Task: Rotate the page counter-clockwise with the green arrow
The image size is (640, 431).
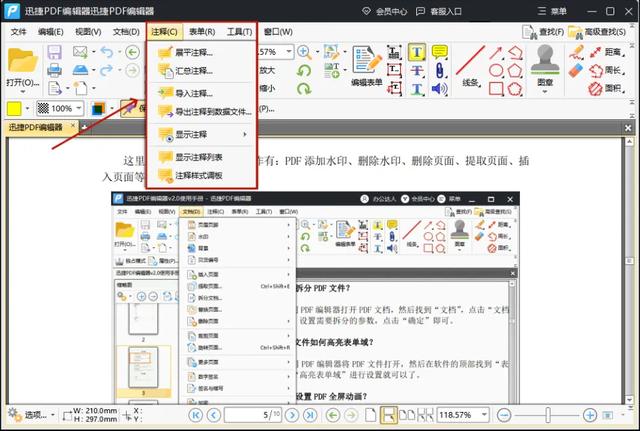Action: click(x=304, y=70)
